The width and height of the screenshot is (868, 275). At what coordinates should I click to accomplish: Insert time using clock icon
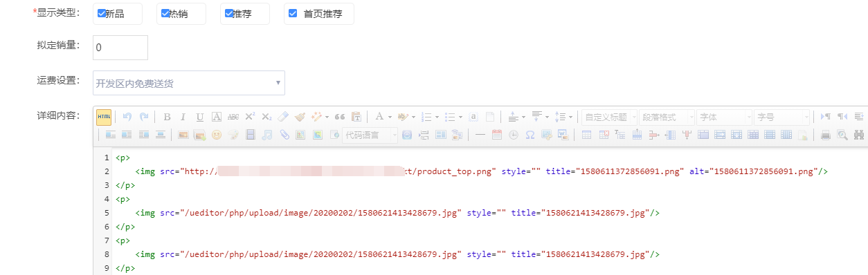pyautogui.click(x=514, y=135)
